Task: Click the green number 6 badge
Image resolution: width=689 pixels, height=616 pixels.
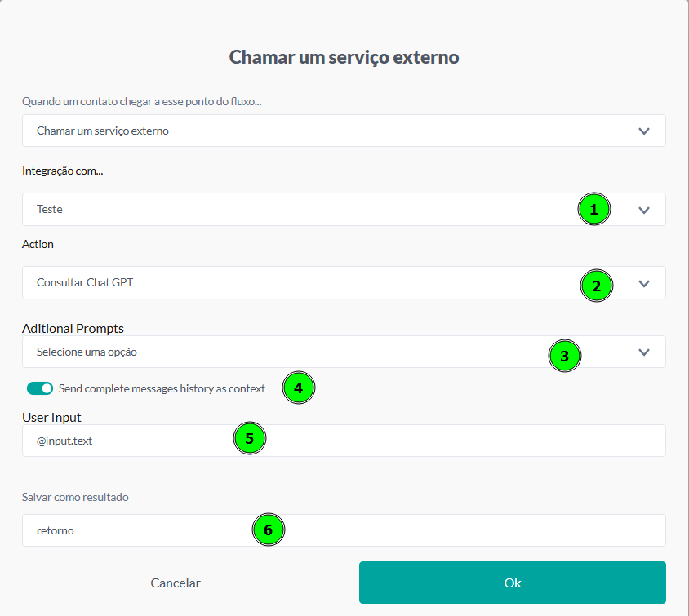Action: pyautogui.click(x=268, y=530)
